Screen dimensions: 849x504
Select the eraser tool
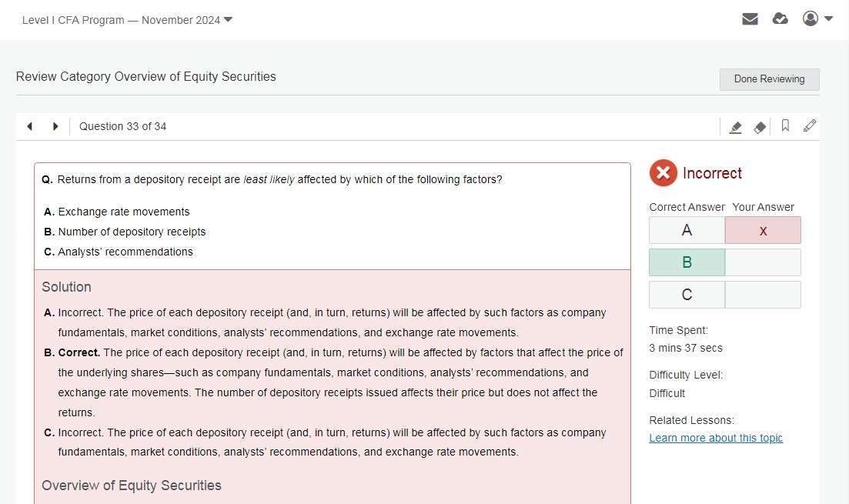[x=760, y=127]
